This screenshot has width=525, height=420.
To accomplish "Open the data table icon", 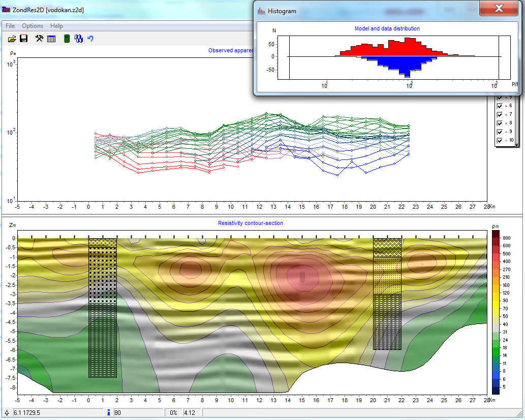I will [51, 39].
